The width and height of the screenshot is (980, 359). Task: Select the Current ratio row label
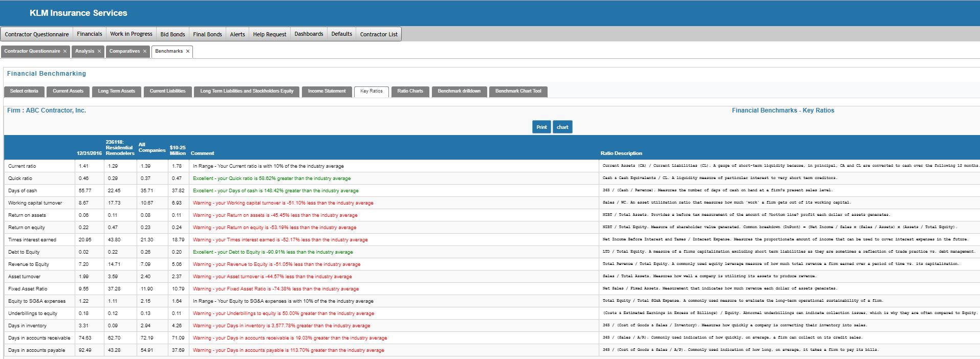[22, 166]
